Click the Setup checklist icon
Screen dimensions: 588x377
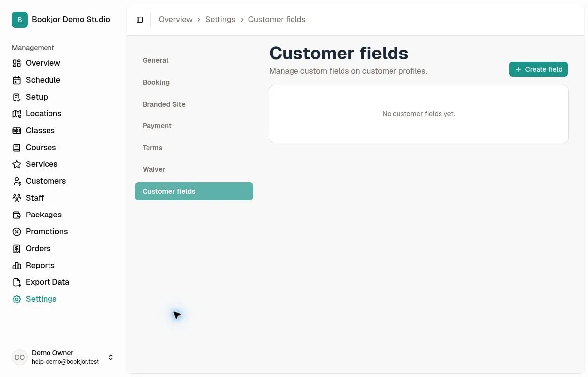[17, 97]
